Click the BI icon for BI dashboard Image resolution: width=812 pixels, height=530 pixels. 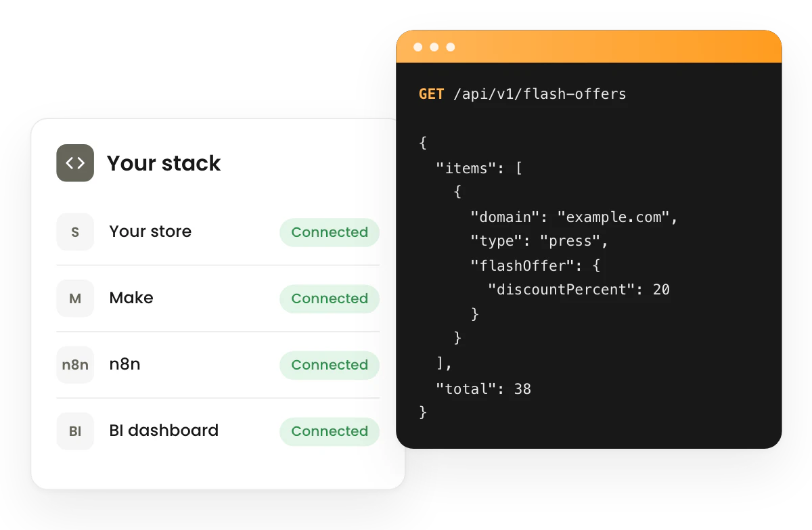pos(75,431)
